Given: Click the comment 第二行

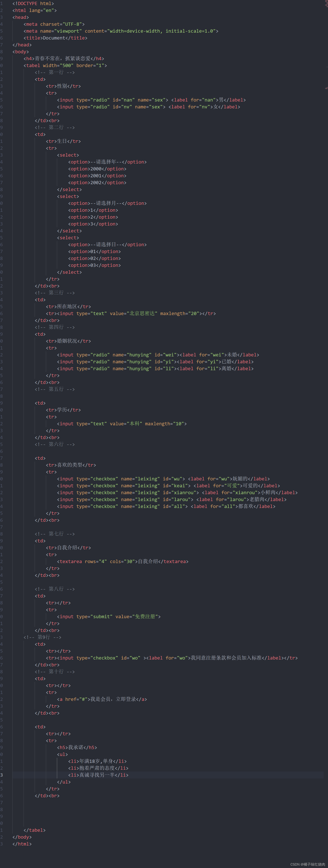Looking at the screenshot, I should click(x=54, y=127).
